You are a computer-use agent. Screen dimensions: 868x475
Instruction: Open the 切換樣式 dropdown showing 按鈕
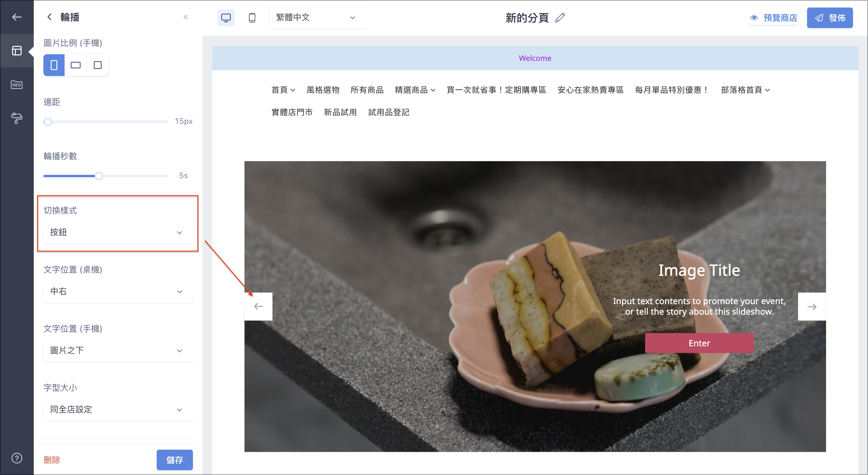pos(118,232)
